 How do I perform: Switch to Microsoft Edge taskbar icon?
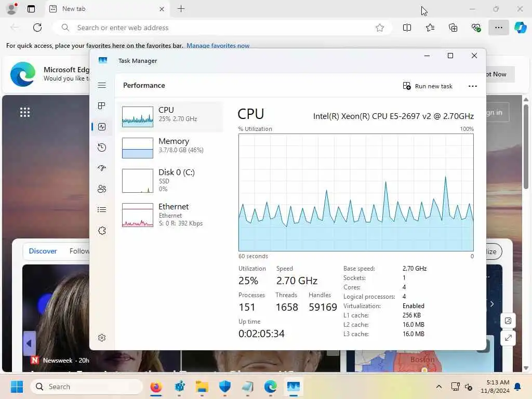click(270, 387)
